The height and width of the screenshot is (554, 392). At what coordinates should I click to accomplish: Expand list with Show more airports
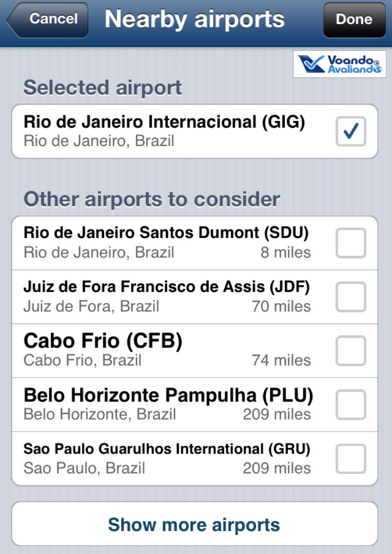(x=194, y=524)
